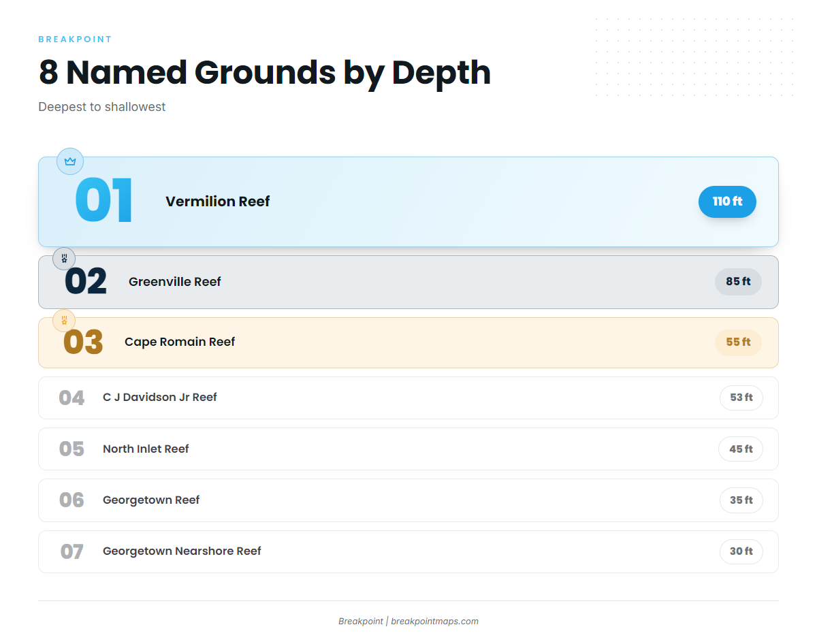
Task: Select the "BREAKPOINT" brand label above the title
Action: tap(75, 39)
